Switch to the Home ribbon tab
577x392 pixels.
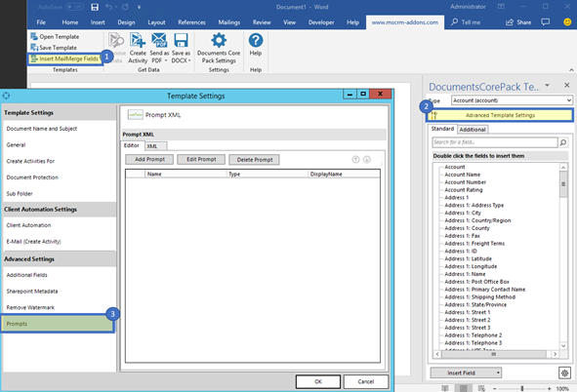click(x=70, y=22)
